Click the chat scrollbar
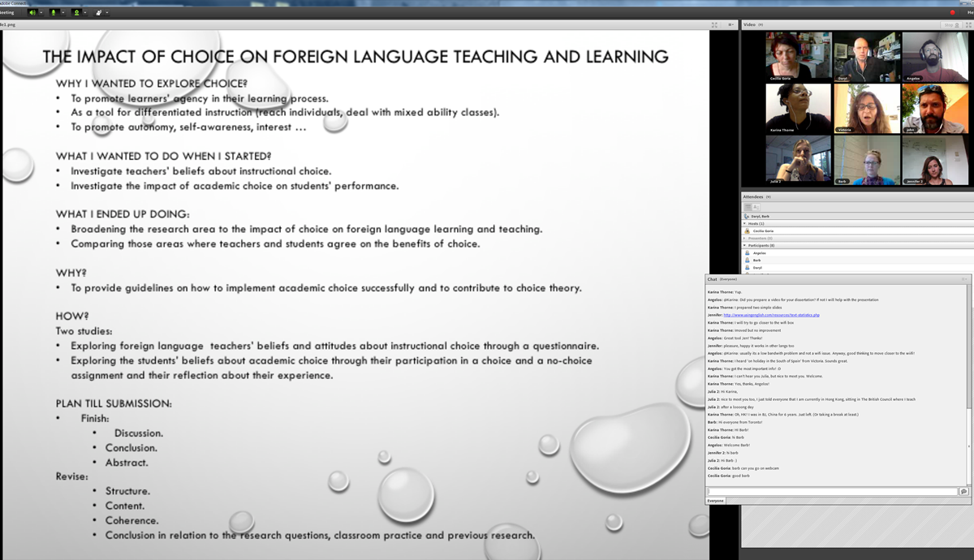 [x=968, y=446]
